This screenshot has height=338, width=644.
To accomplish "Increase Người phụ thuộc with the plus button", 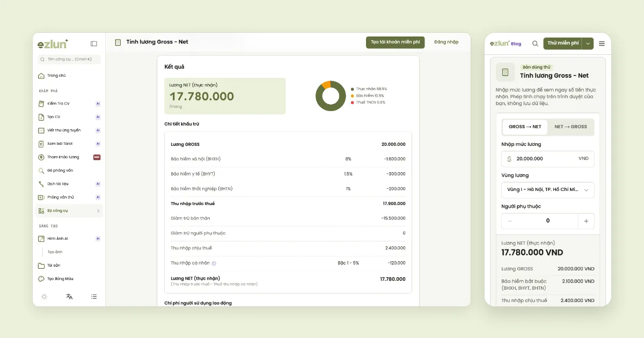I will (x=586, y=221).
